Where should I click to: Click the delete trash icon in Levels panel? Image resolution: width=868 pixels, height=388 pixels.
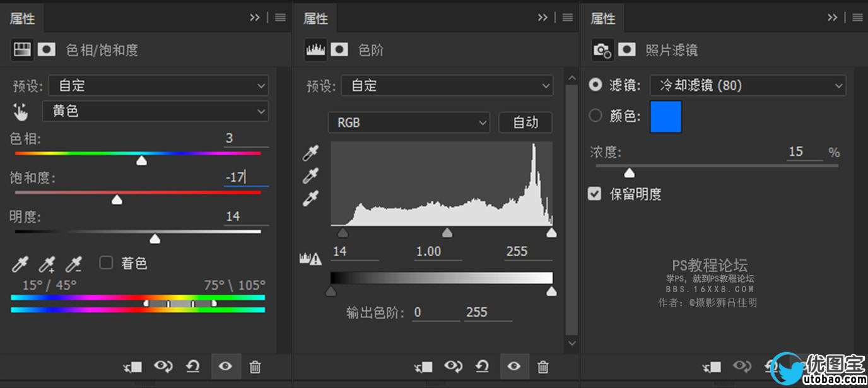click(x=542, y=367)
